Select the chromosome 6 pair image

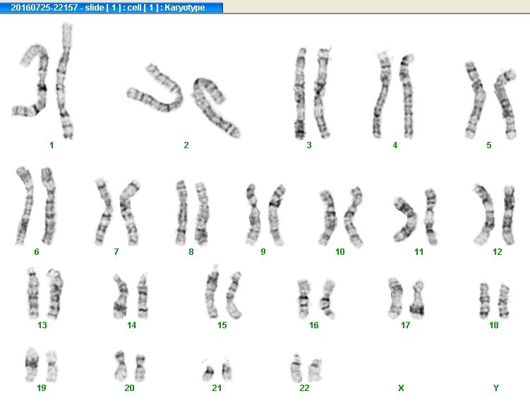click(x=36, y=205)
